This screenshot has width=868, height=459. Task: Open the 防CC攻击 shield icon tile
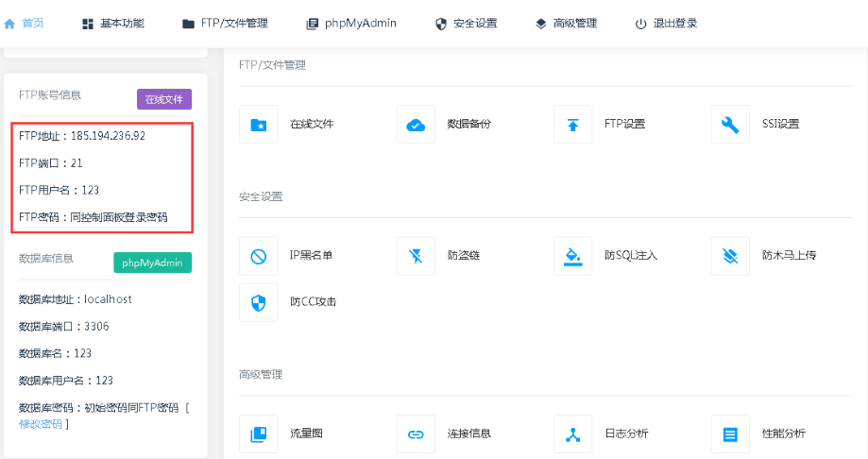[x=259, y=302]
